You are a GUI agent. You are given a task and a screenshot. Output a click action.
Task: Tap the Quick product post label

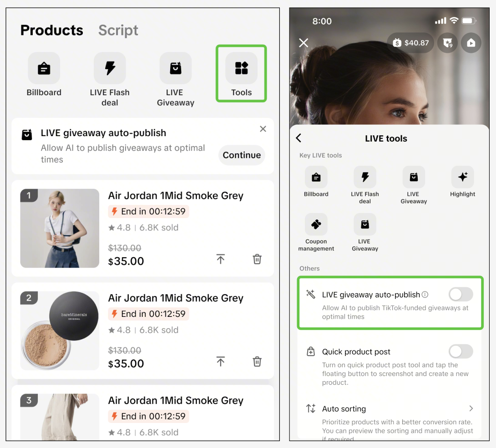[356, 352]
